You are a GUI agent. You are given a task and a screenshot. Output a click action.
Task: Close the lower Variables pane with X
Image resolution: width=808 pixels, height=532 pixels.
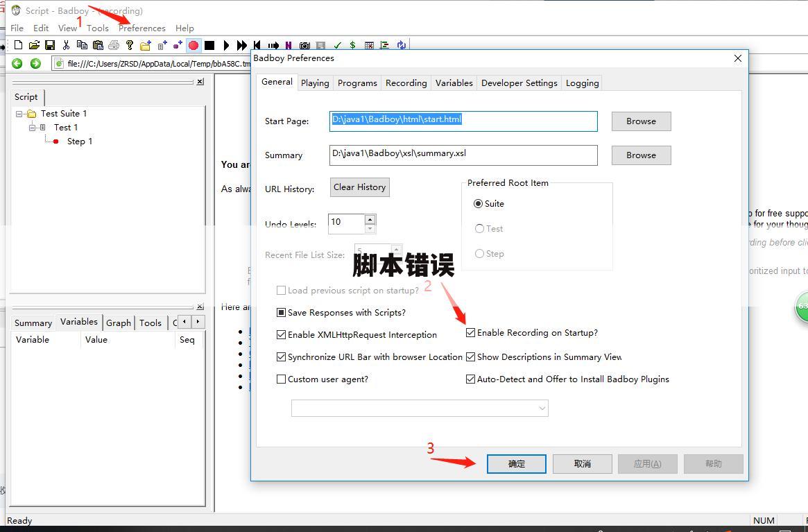[x=200, y=306]
